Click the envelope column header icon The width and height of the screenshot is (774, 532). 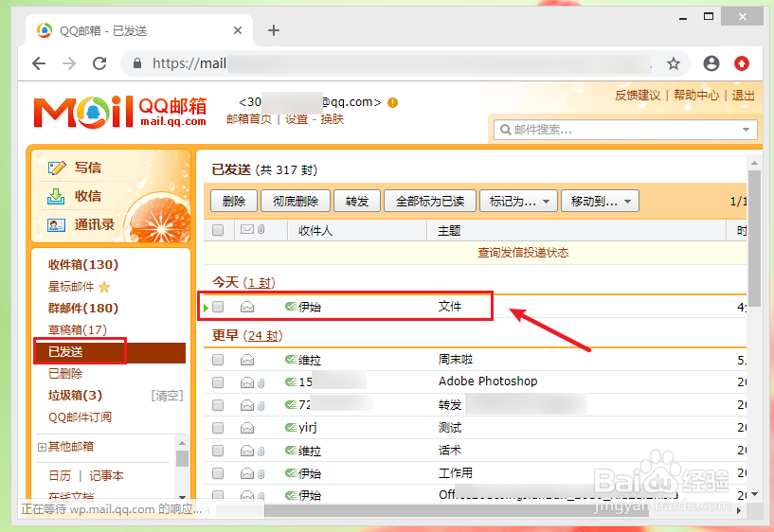tap(247, 229)
